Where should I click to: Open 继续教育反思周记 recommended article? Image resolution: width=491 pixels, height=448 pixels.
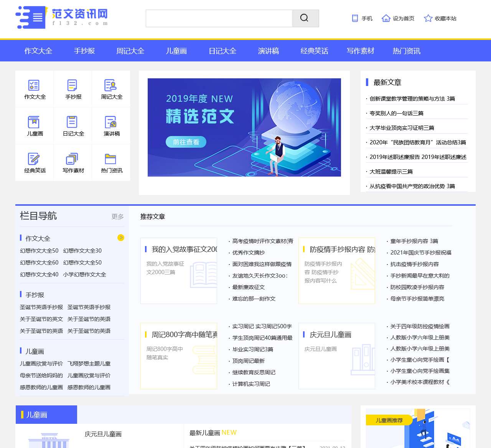pos(254,372)
